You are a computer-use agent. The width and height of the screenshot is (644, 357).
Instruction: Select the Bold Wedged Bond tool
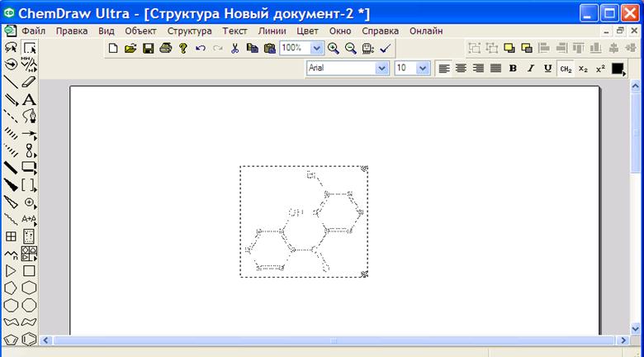(x=11, y=185)
